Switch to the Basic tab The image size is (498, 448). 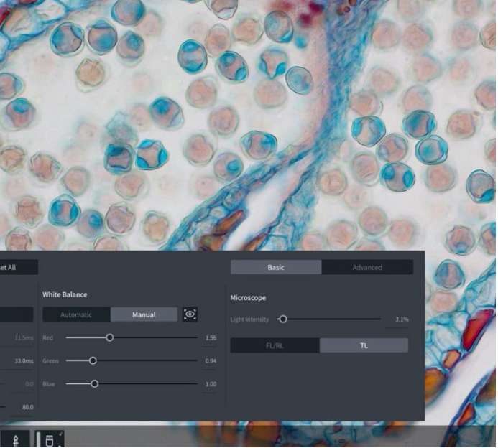[276, 267]
